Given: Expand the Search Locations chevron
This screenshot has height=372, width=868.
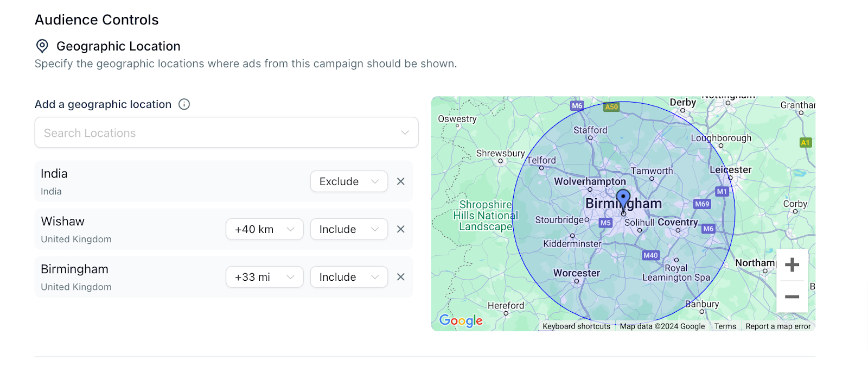Looking at the screenshot, I should [x=405, y=133].
